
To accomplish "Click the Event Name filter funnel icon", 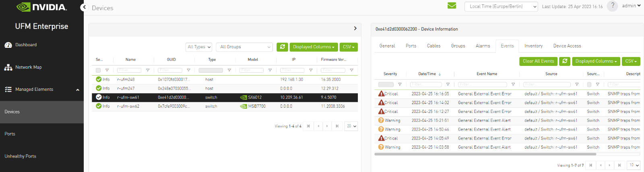I will [513, 84].
